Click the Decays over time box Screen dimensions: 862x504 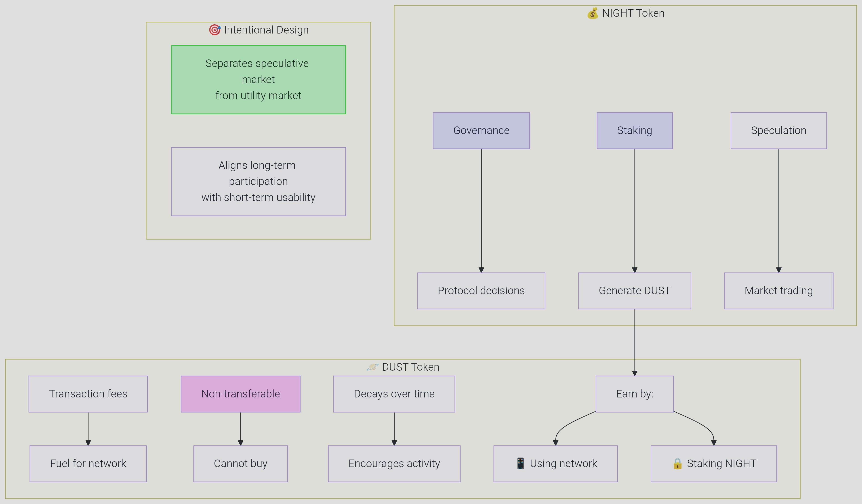click(394, 394)
